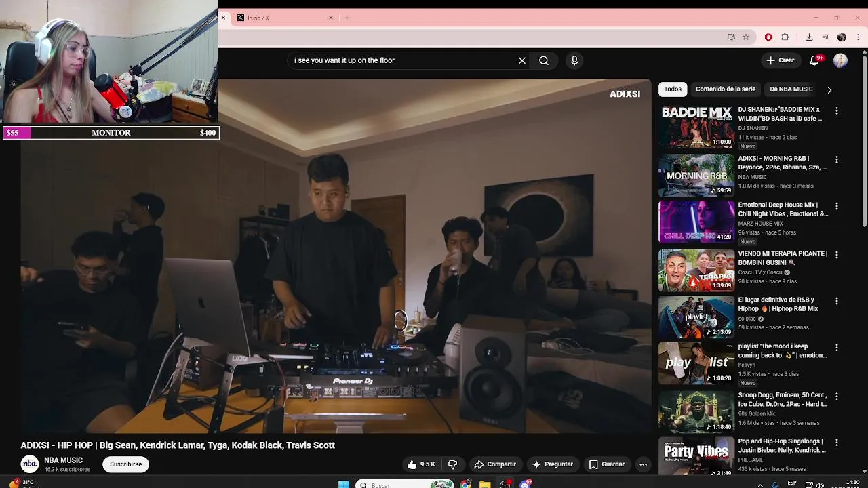Bookmark this page with star icon
868x488 pixels.
click(746, 37)
